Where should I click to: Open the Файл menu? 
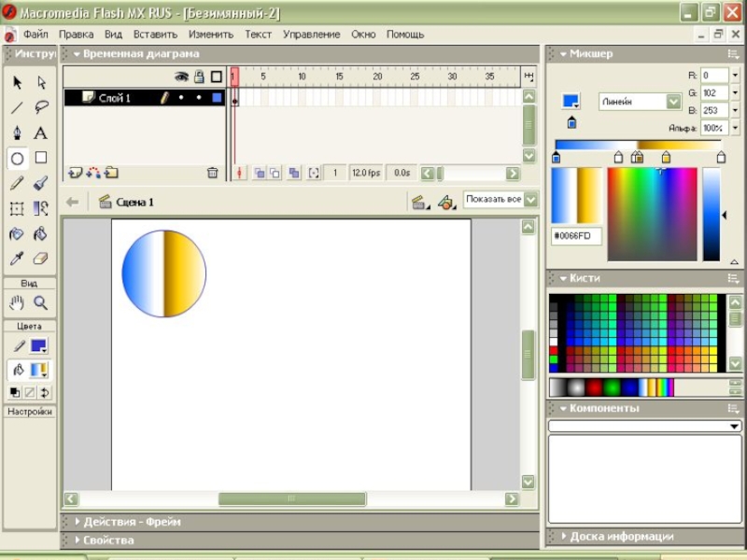35,35
